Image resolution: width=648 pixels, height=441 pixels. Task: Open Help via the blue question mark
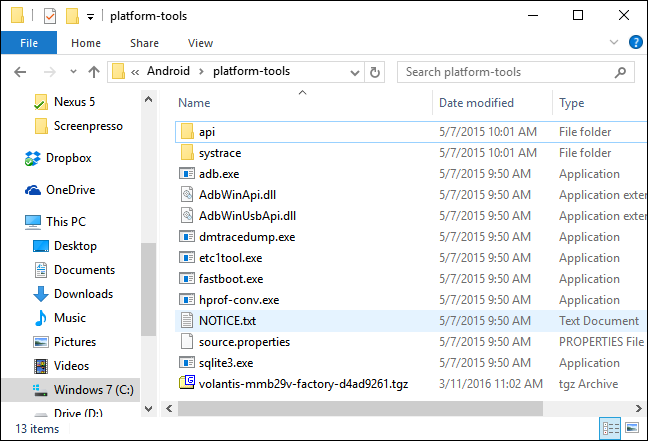click(x=635, y=42)
